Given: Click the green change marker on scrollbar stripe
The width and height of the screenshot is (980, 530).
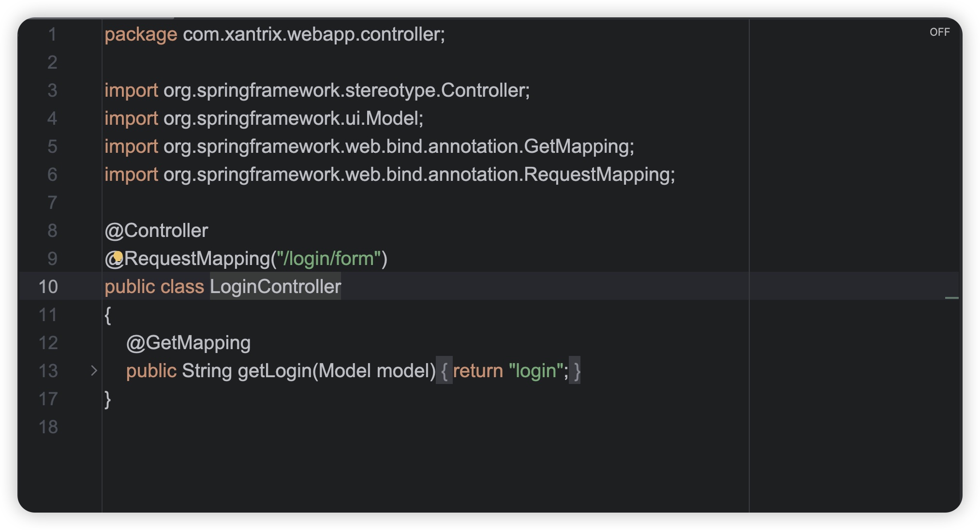Looking at the screenshot, I should pos(951,298).
